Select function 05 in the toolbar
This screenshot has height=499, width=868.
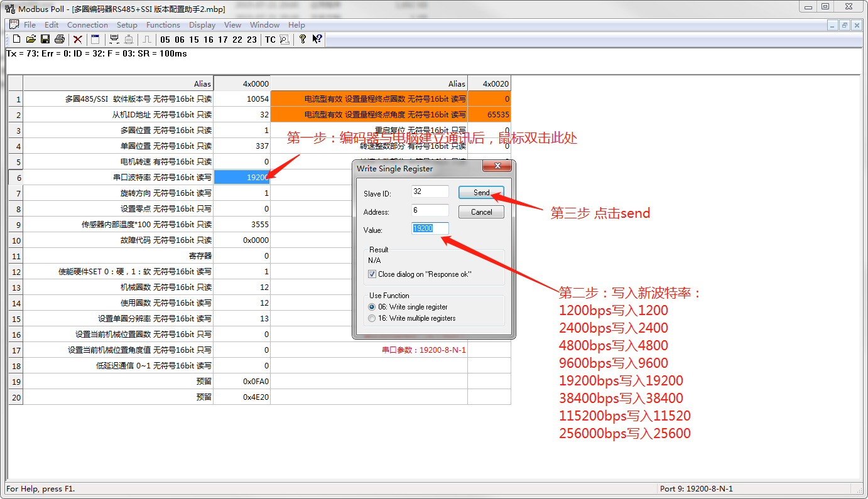coord(165,40)
